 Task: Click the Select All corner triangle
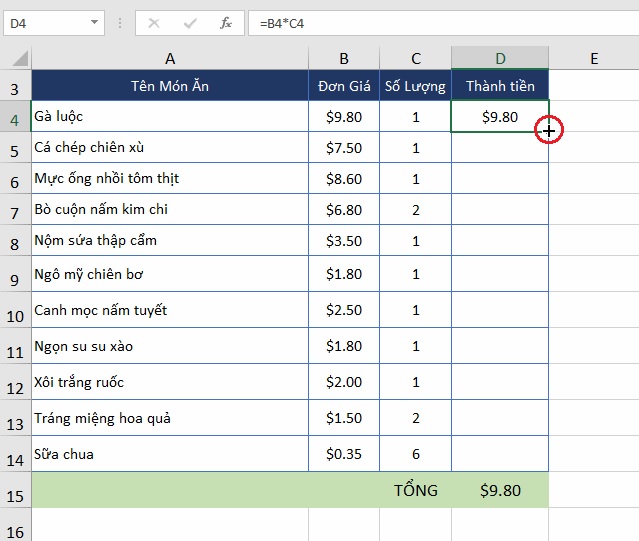[20, 58]
